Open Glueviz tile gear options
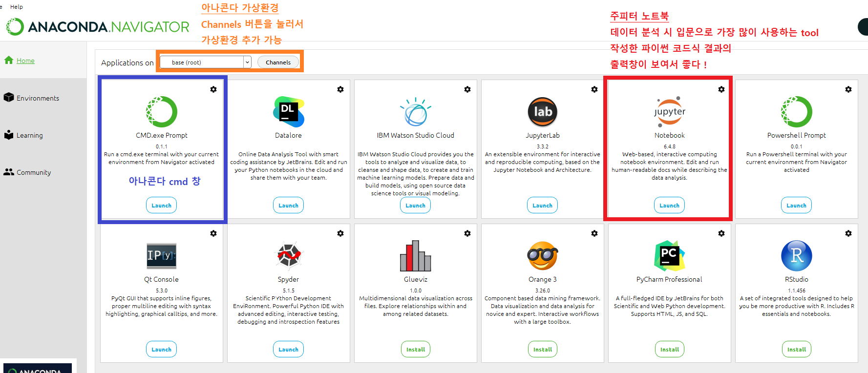 467,233
